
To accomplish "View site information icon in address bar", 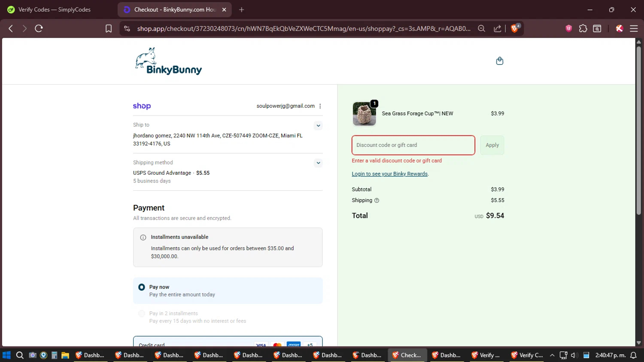I will [127, 28].
